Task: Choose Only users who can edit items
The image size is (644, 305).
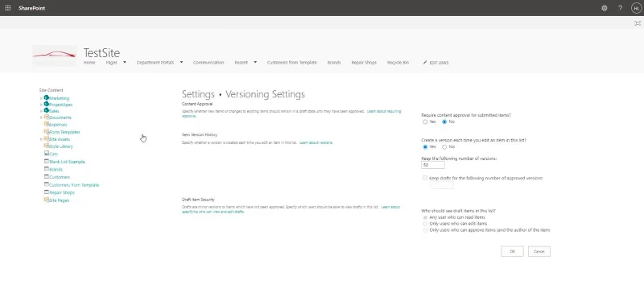Action: coord(425,224)
